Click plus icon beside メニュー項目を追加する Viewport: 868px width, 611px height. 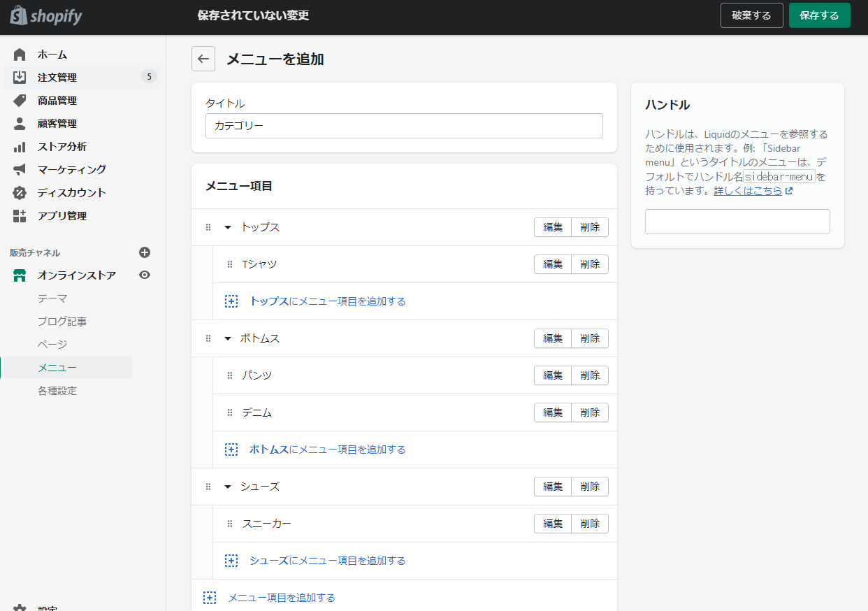tap(210, 598)
